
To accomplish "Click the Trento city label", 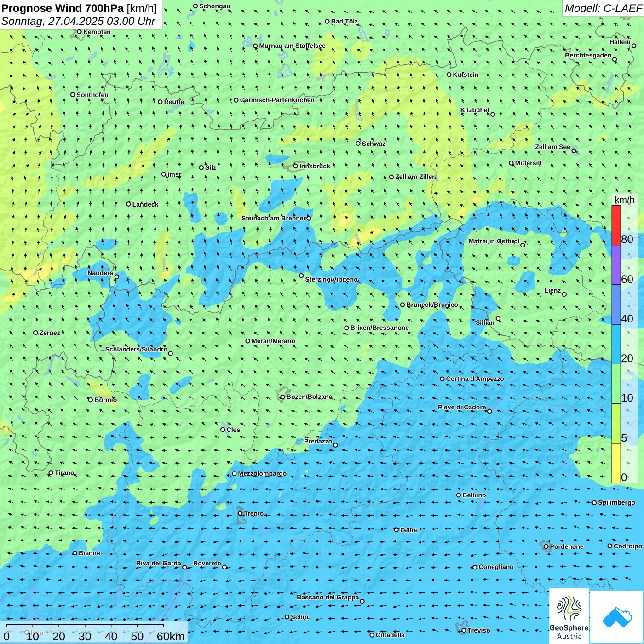I will (254, 513).
